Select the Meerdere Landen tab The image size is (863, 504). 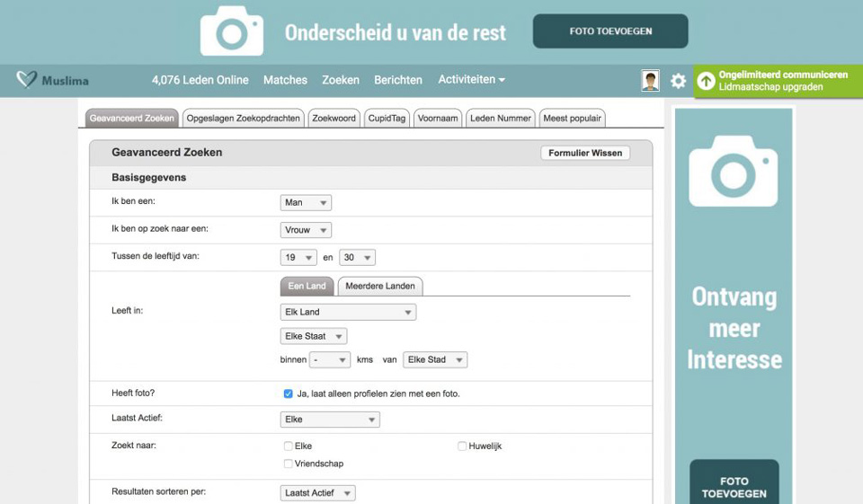point(380,287)
